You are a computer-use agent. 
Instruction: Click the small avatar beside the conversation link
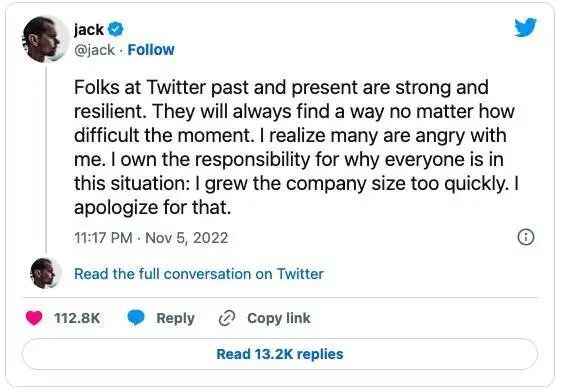pyautogui.click(x=46, y=273)
